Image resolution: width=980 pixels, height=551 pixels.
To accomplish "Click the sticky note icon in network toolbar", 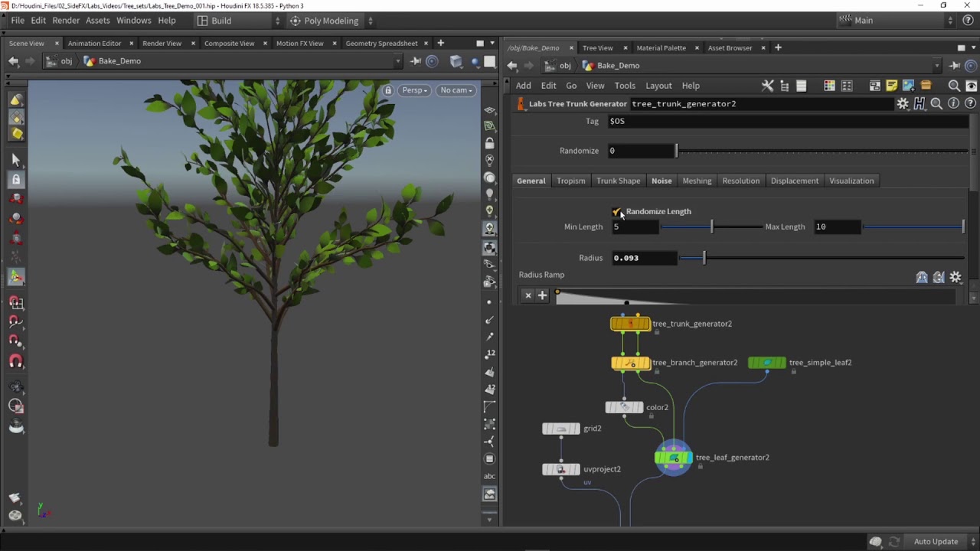I will point(892,86).
